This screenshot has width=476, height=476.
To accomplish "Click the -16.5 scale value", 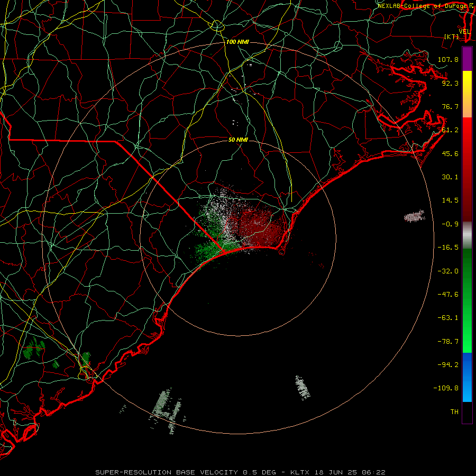I will (448, 248).
